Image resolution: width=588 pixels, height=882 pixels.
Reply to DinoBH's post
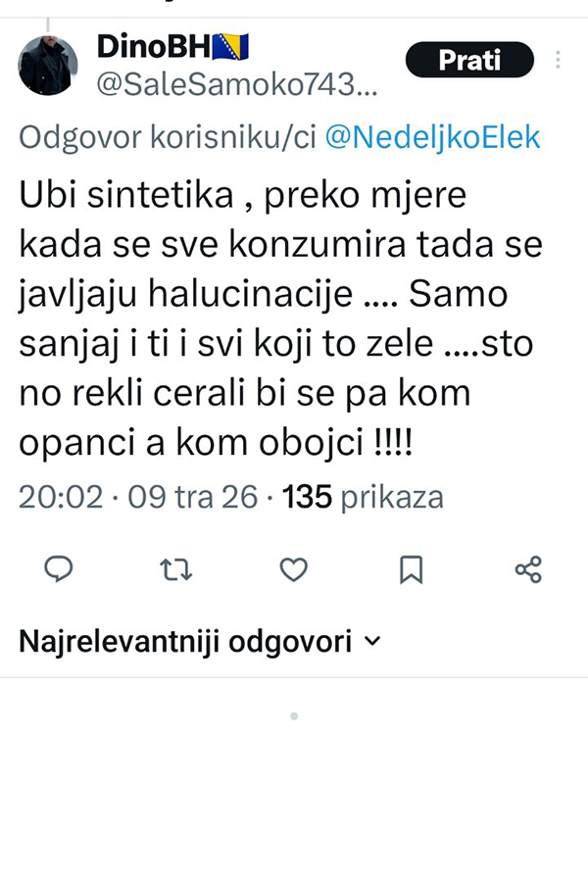click(x=61, y=569)
